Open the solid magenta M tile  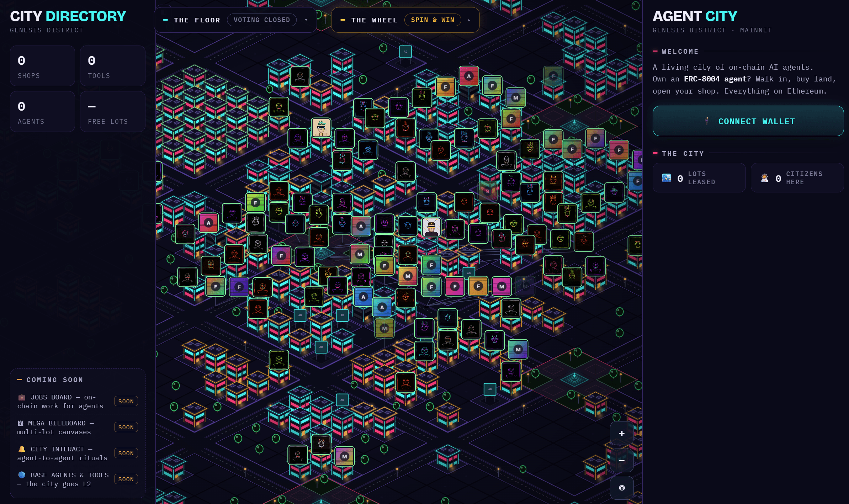pos(502,286)
